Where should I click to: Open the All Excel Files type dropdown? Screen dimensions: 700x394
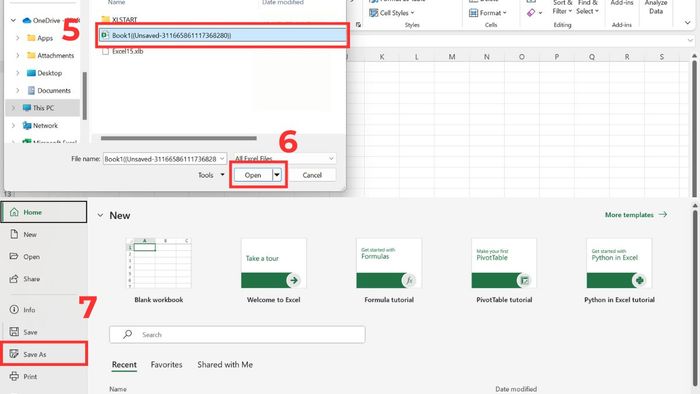[x=284, y=158]
